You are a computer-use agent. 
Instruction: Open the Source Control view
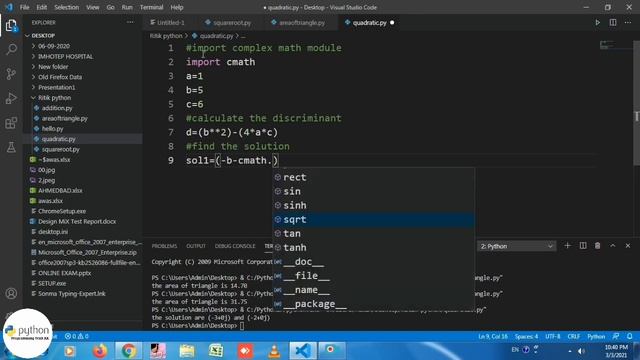11,74
